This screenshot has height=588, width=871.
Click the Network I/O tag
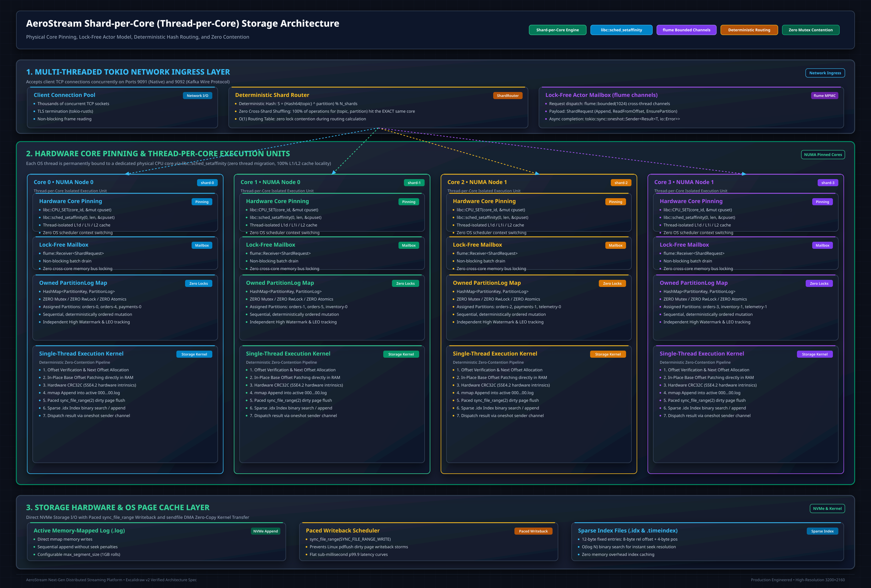tap(198, 96)
